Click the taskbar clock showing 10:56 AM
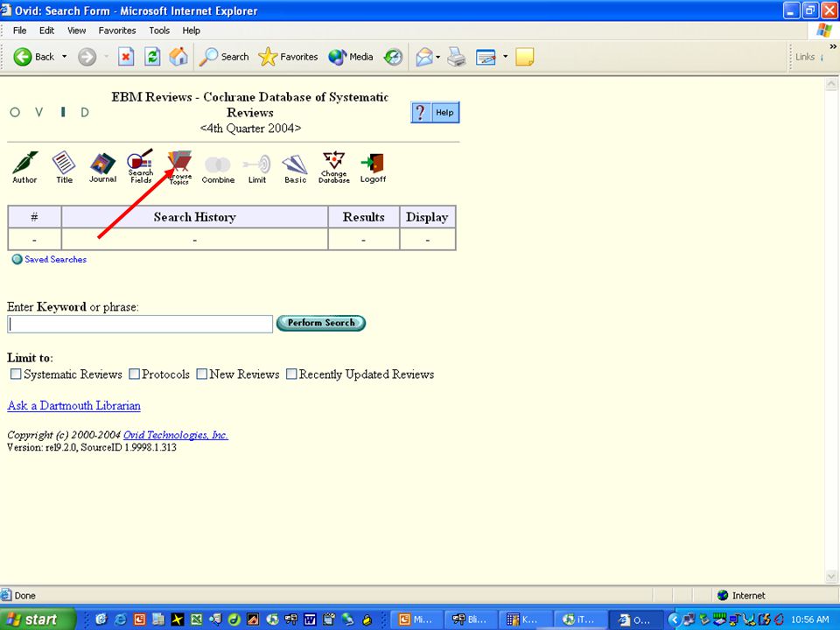This screenshot has width=840, height=630. (x=809, y=619)
